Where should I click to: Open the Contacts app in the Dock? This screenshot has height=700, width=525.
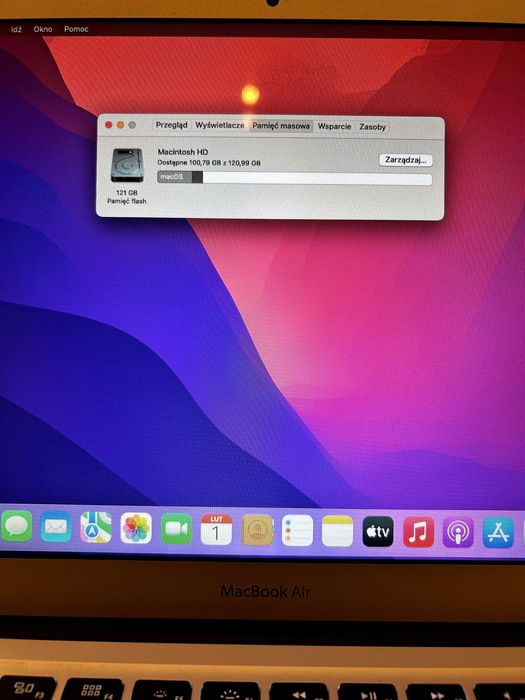(x=257, y=530)
